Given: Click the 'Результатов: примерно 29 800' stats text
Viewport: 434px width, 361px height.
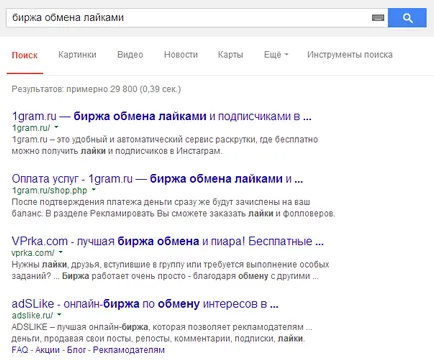Looking at the screenshot, I should (x=96, y=89).
